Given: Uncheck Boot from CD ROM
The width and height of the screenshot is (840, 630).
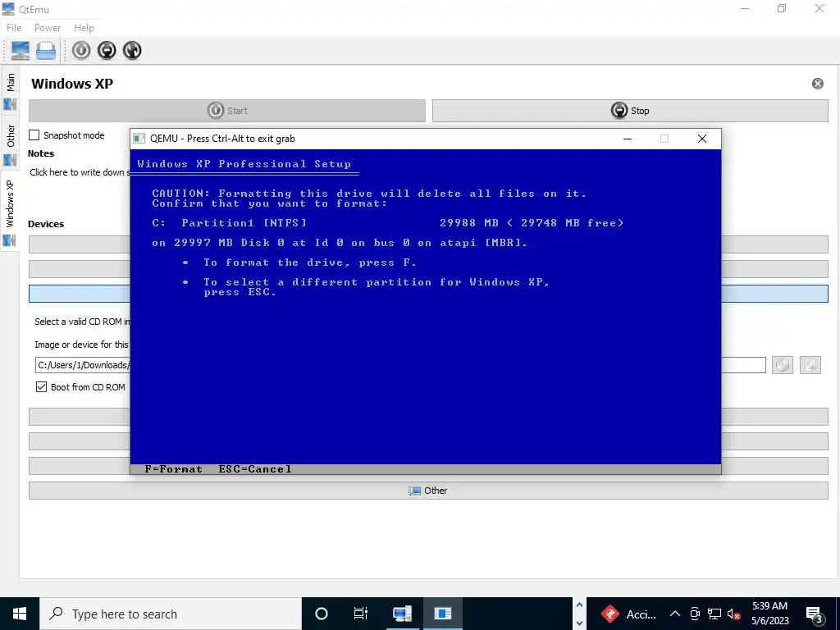Looking at the screenshot, I should [x=41, y=387].
